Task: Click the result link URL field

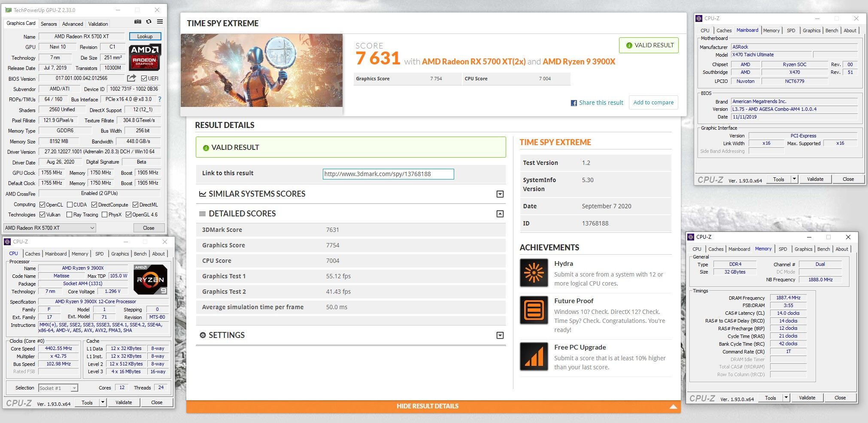Action: coord(388,174)
